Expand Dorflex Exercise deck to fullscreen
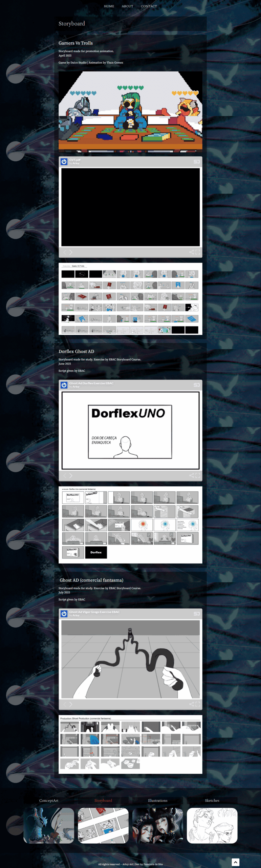This screenshot has height=868, width=261. (198, 476)
